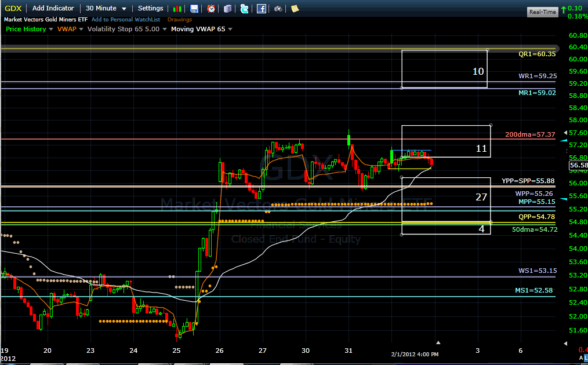Click the floppy disk save icon
This screenshot has width=588, height=365.
194,9
